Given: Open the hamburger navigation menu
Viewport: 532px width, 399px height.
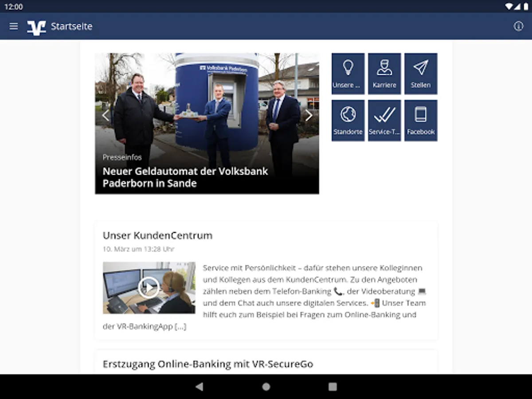Looking at the screenshot, I should [x=14, y=26].
